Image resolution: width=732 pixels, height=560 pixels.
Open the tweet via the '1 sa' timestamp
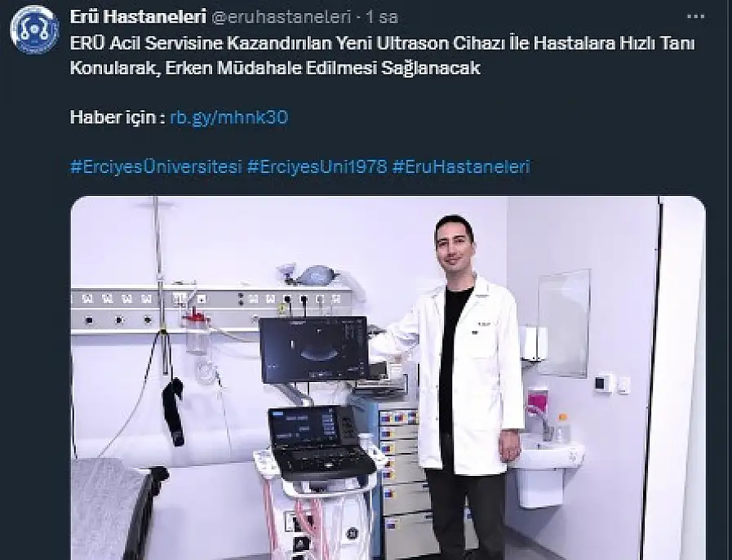coord(382,17)
